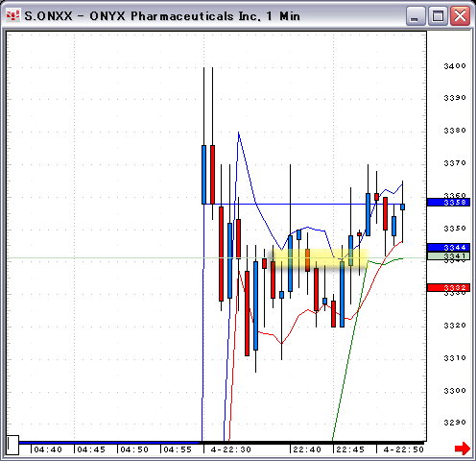
Task: Click the 3390 price axis label
Action: click(455, 98)
